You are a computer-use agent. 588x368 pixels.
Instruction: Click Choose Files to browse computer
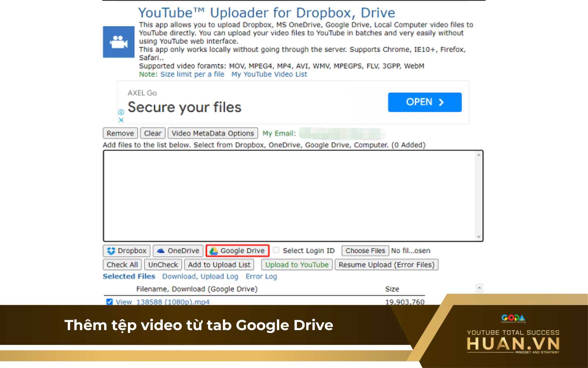click(x=365, y=251)
